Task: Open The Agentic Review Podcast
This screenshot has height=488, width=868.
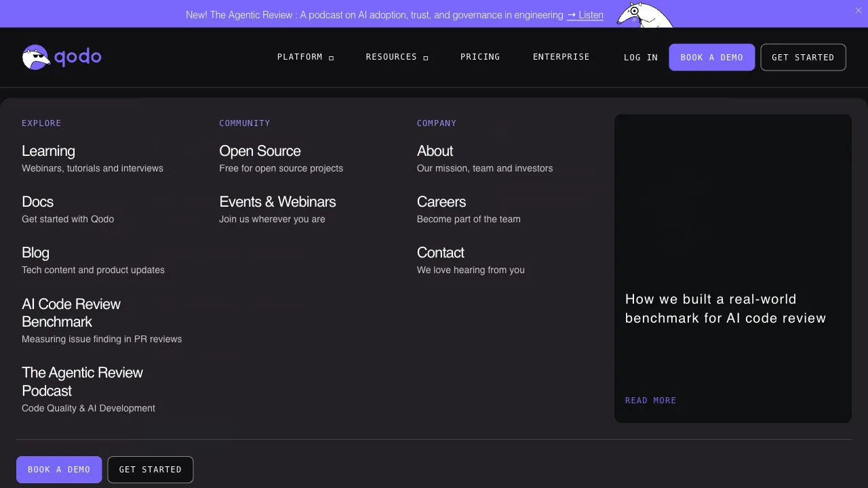Action: [82, 382]
